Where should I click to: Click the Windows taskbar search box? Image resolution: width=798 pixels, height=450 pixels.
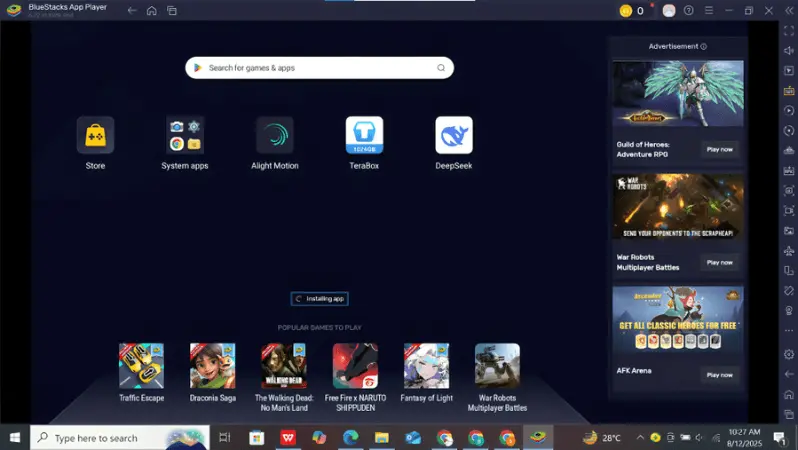pos(120,438)
